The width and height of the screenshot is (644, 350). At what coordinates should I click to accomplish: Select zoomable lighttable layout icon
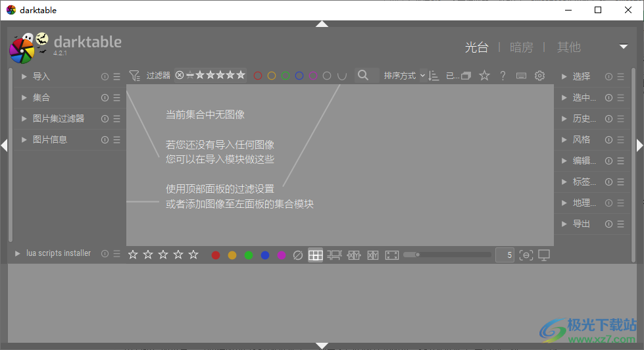tap(334, 255)
